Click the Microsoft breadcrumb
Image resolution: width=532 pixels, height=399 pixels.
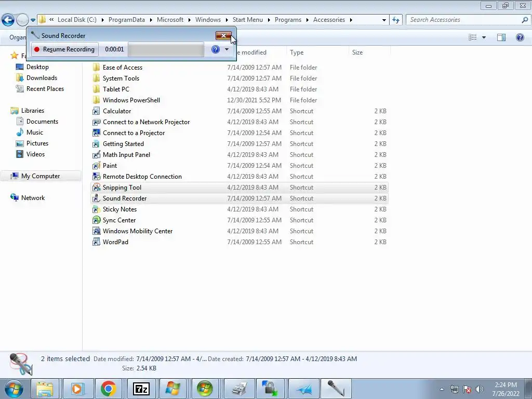click(x=170, y=20)
